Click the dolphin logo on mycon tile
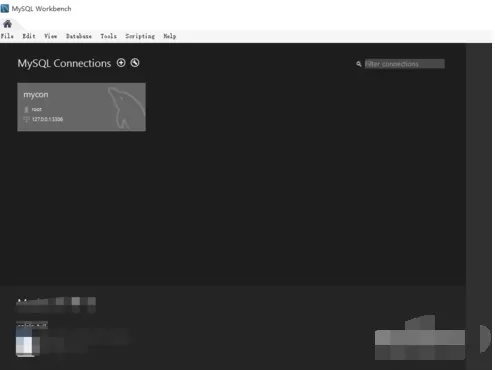The image size is (495, 370). click(126, 108)
